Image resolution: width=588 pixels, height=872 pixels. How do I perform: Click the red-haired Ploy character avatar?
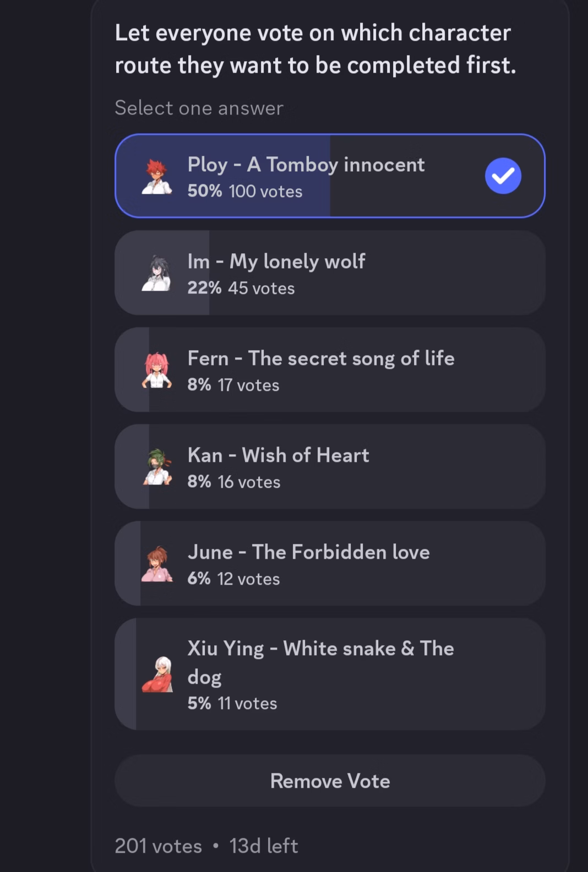(x=157, y=176)
